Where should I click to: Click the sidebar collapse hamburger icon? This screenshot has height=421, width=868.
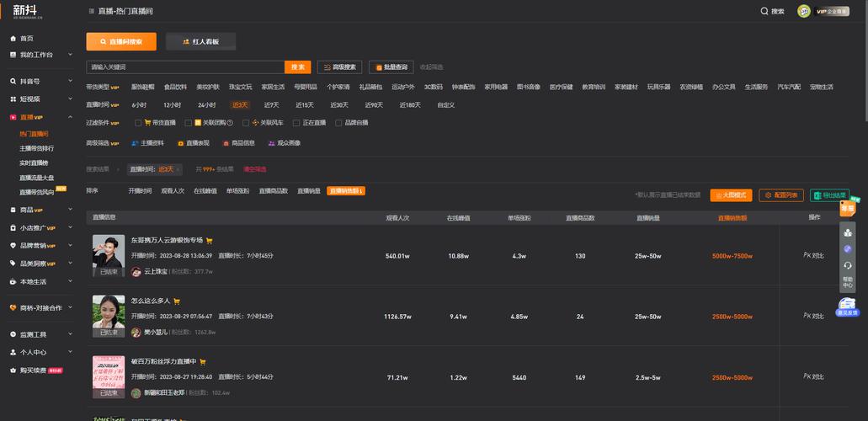tap(91, 12)
